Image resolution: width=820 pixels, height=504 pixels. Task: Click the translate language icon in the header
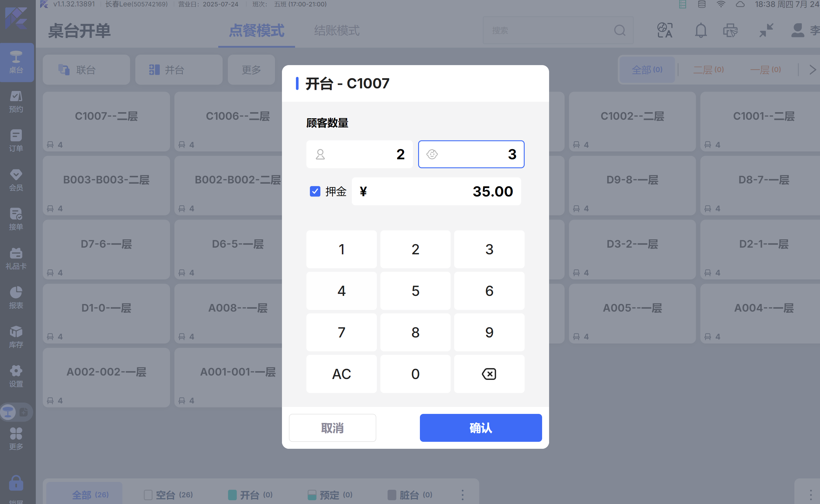click(665, 31)
